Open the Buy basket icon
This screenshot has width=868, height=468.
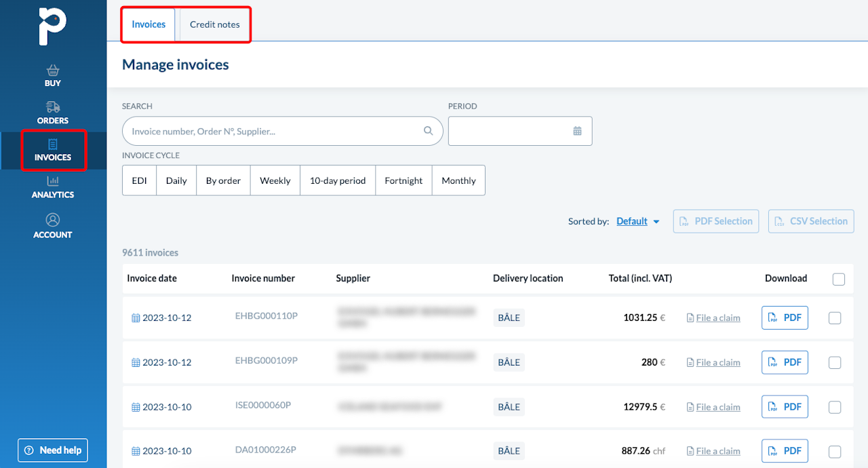53,71
